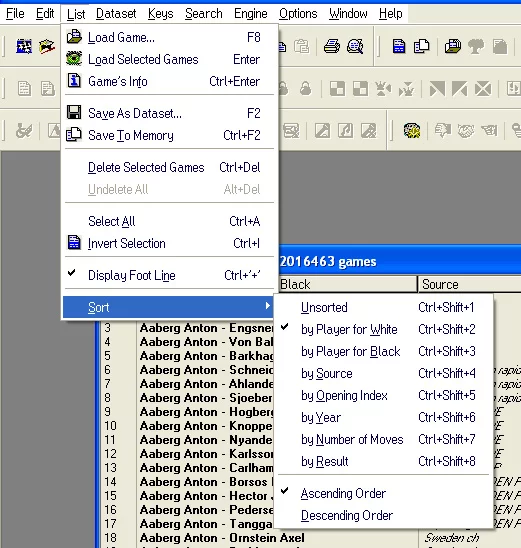Open the Keys menu
Screen dimensions: 521x548
160,14
